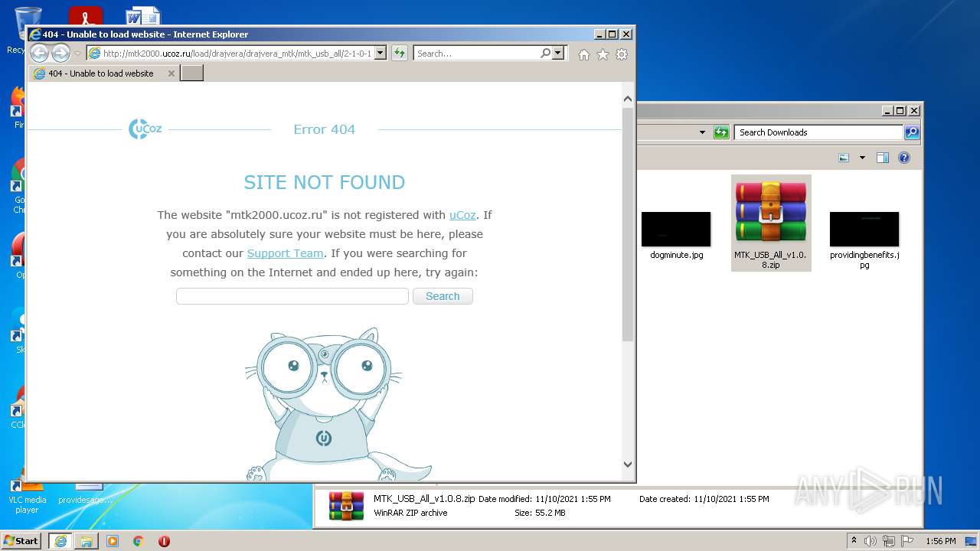980x551 pixels.
Task: Click the Search Downloads field
Action: [x=818, y=132]
